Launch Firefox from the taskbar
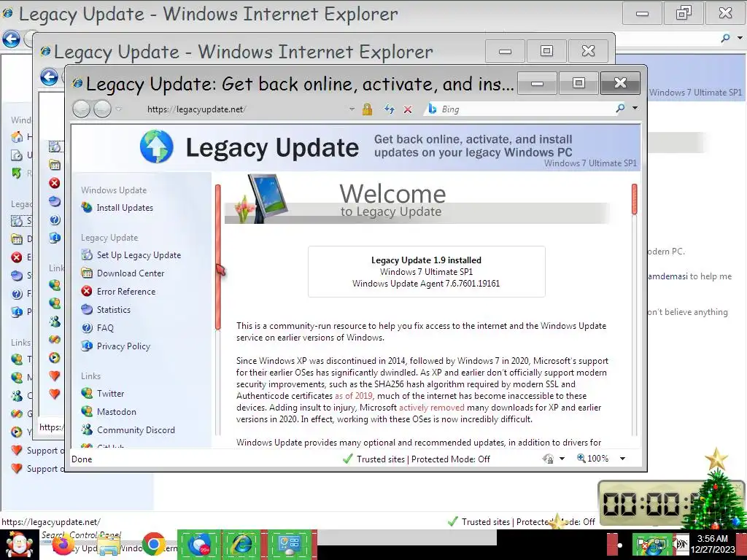 click(63, 545)
